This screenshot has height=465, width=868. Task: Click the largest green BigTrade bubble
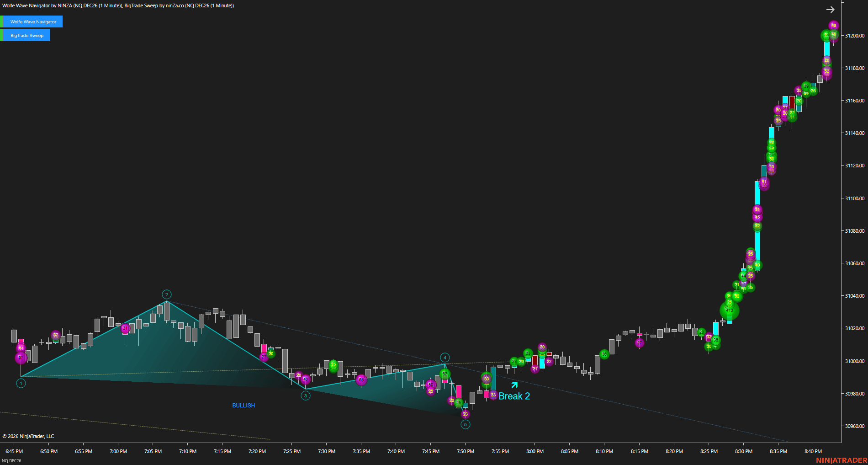tap(730, 310)
